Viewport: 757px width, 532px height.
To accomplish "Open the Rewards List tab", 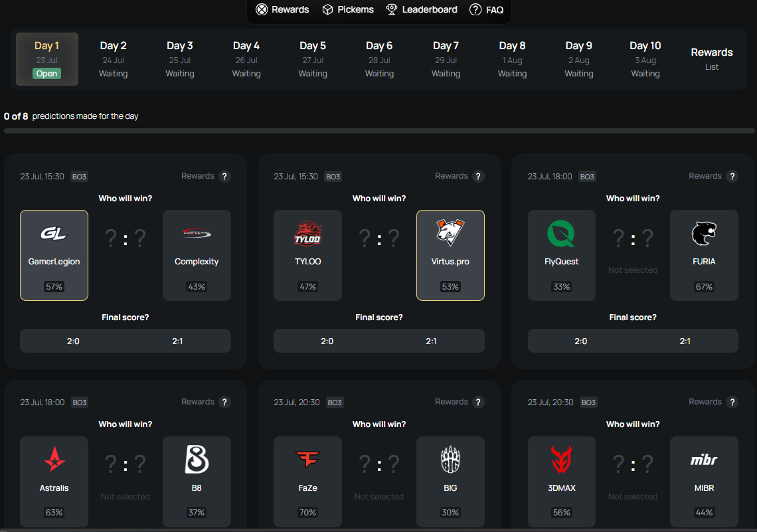I will [x=712, y=59].
